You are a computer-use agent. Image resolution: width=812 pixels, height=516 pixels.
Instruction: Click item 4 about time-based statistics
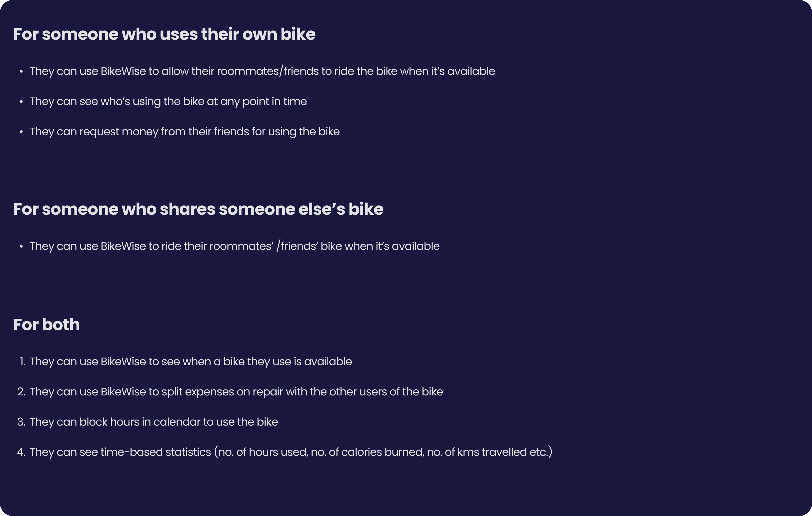tap(291, 452)
